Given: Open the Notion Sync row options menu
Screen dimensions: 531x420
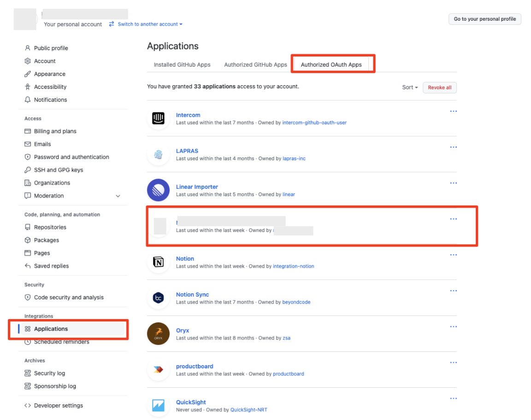Looking at the screenshot, I should pyautogui.click(x=454, y=291).
